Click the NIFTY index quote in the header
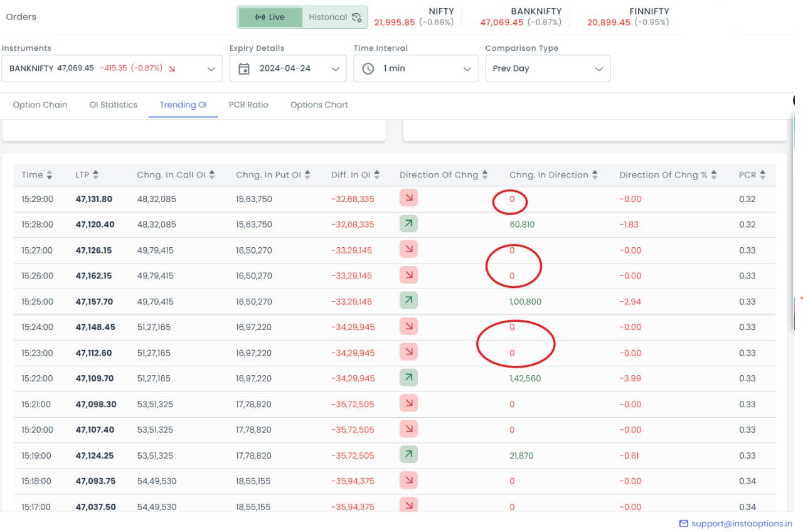803x532 pixels. (414, 17)
